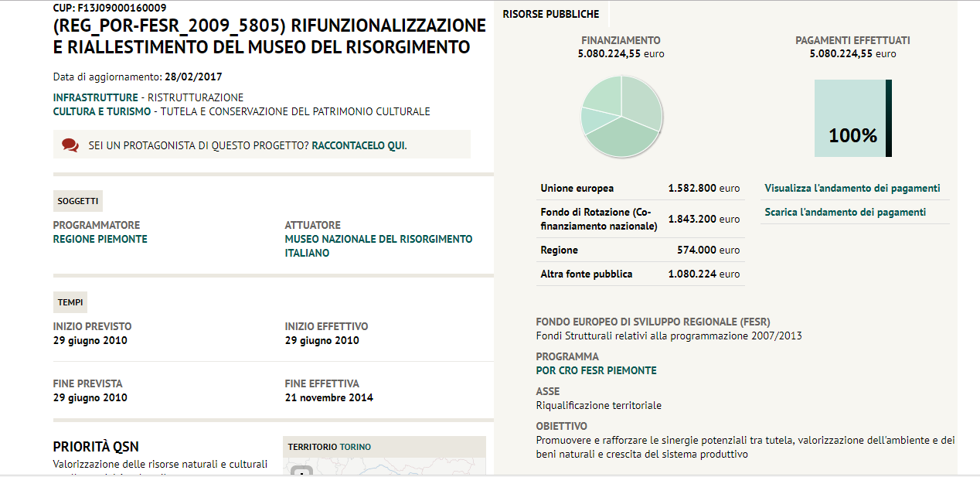Click the 'Fondi Strutturali relativi alla programmazione 2007/2013' text
Viewport: 980px width, 477px height.
pyautogui.click(x=669, y=336)
